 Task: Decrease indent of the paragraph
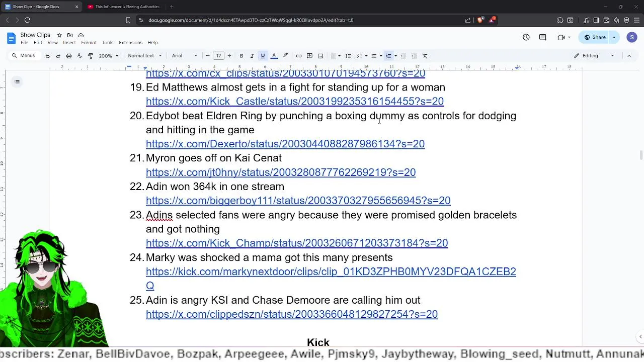(x=404, y=56)
